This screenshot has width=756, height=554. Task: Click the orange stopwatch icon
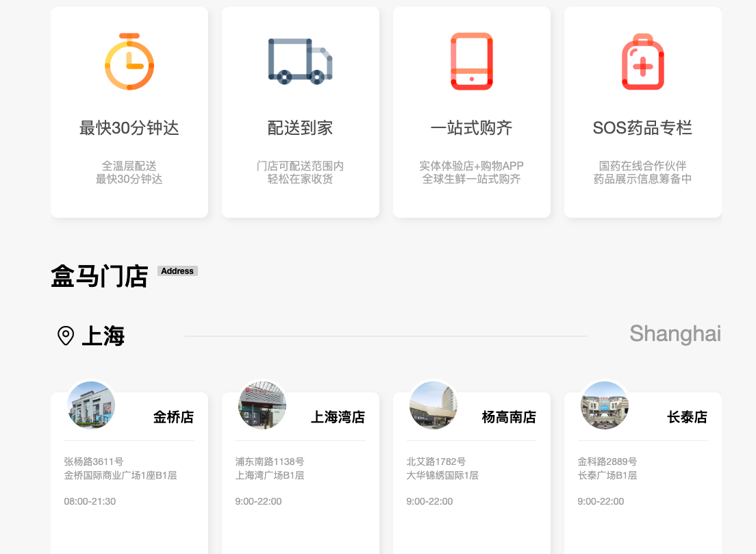point(129,62)
